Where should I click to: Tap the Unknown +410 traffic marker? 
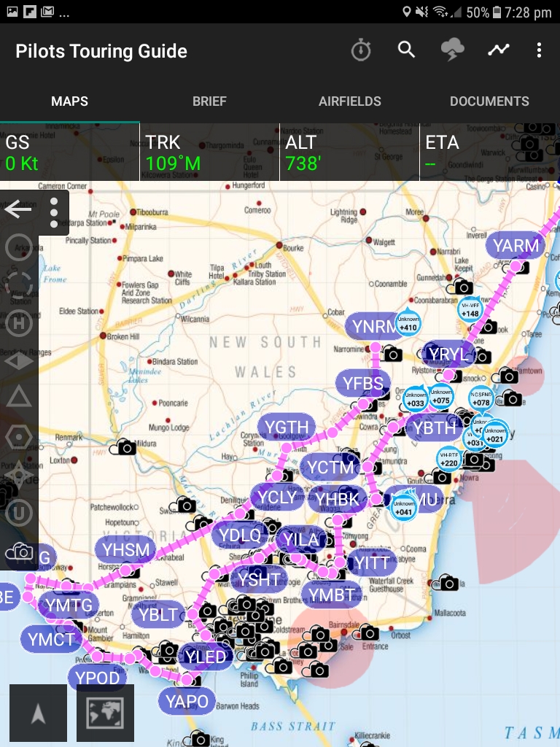click(408, 323)
